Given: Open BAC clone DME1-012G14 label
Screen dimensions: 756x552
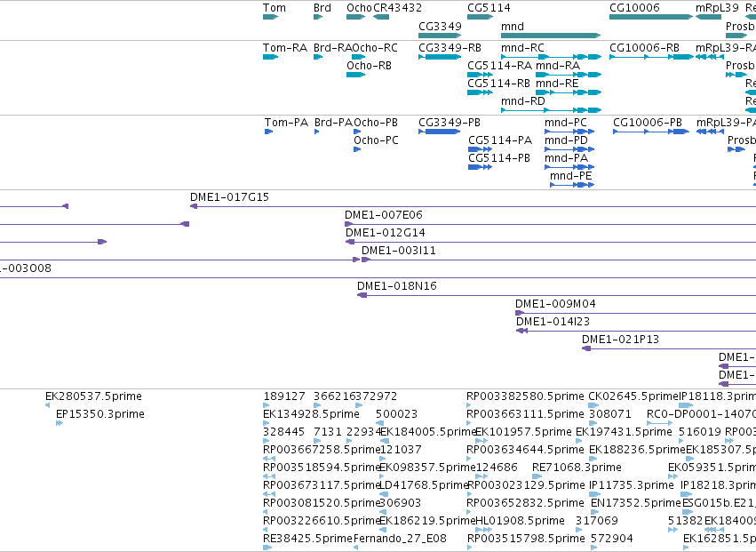Looking at the screenshot, I should pyautogui.click(x=386, y=233).
